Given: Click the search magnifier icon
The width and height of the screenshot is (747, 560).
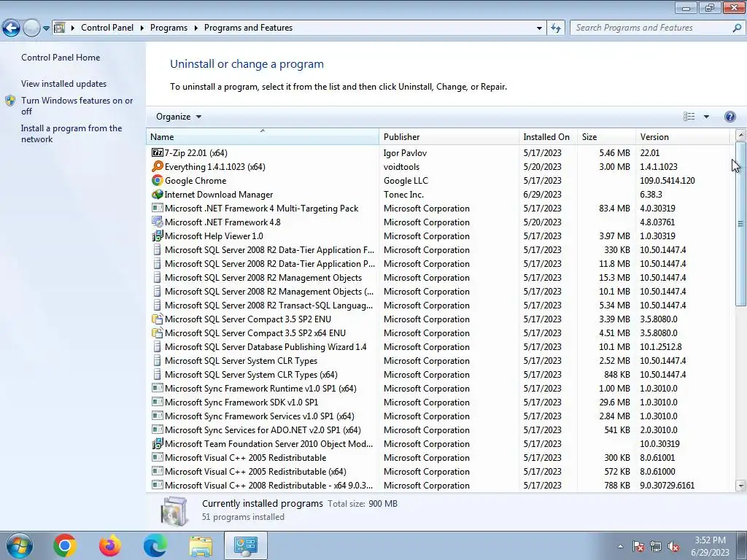Looking at the screenshot, I should 737,28.
